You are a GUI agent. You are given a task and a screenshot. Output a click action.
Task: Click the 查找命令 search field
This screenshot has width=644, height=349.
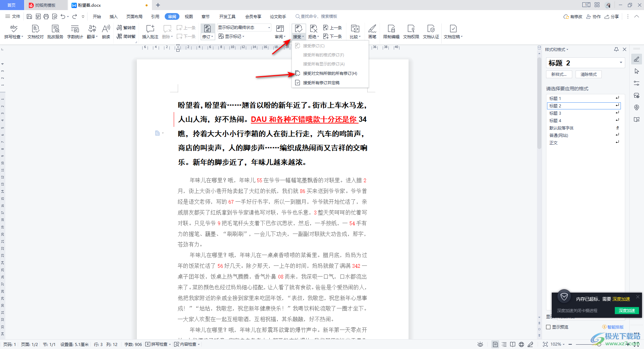click(316, 16)
